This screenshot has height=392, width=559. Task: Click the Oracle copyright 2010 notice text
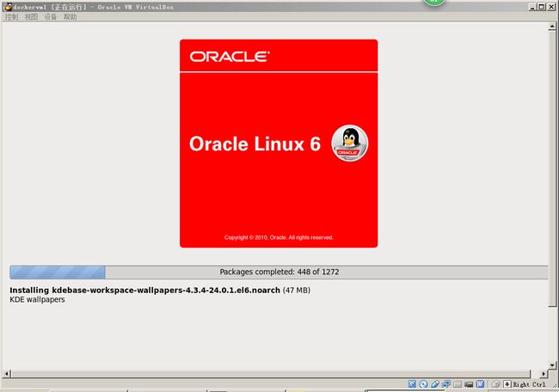point(279,237)
